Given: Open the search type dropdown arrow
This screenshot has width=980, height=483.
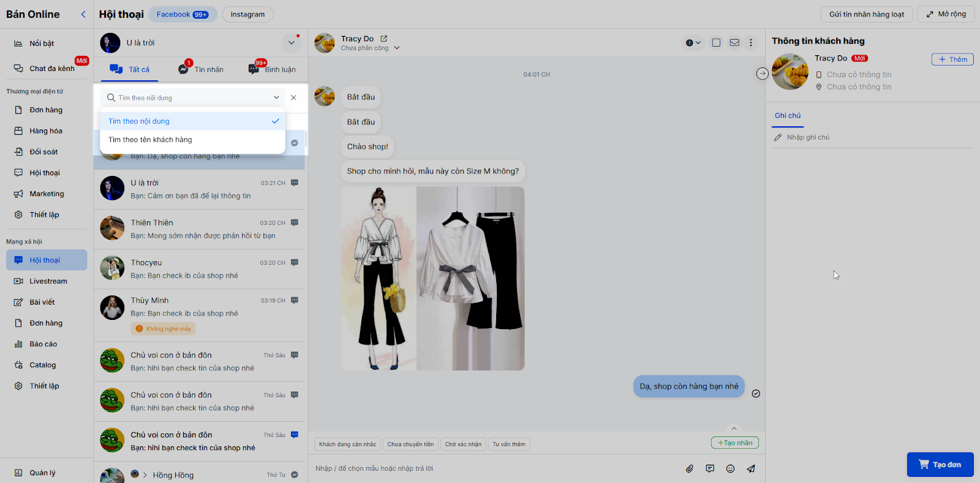Looking at the screenshot, I should (276, 97).
